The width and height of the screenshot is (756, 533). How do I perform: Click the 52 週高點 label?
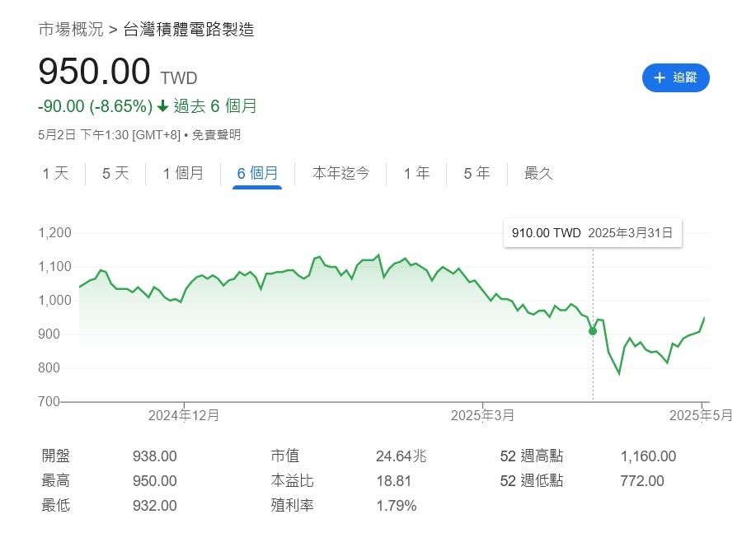[531, 456]
